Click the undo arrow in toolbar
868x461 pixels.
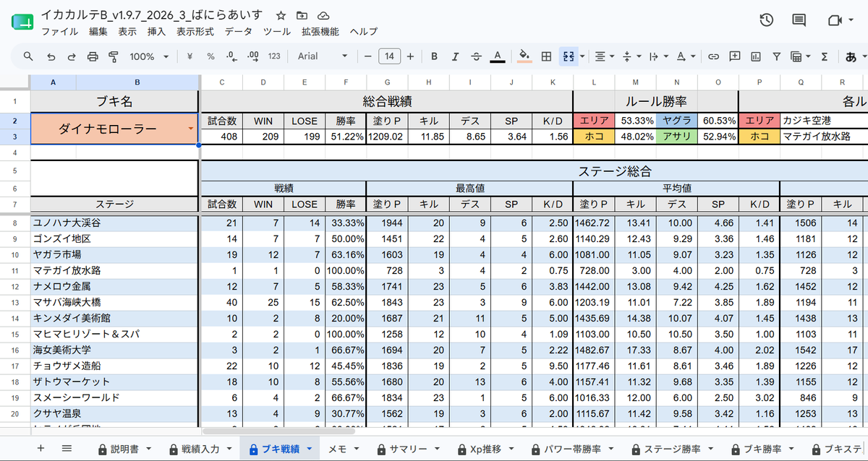pos(51,56)
